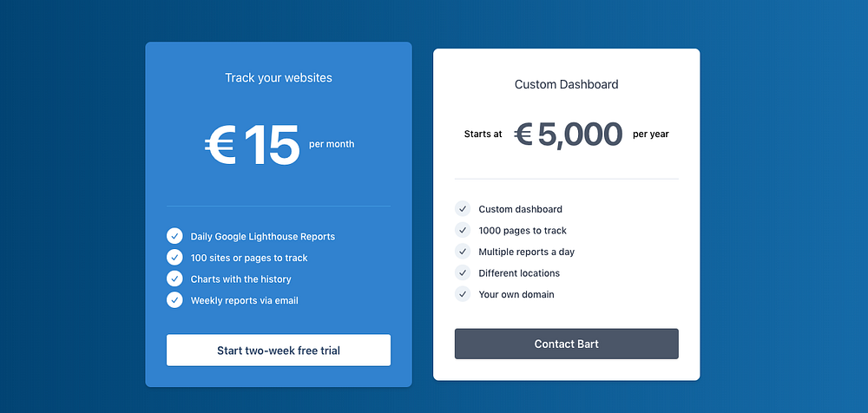This screenshot has height=413, width=868.
Task: Click the per month label
Action: pyautogui.click(x=332, y=144)
